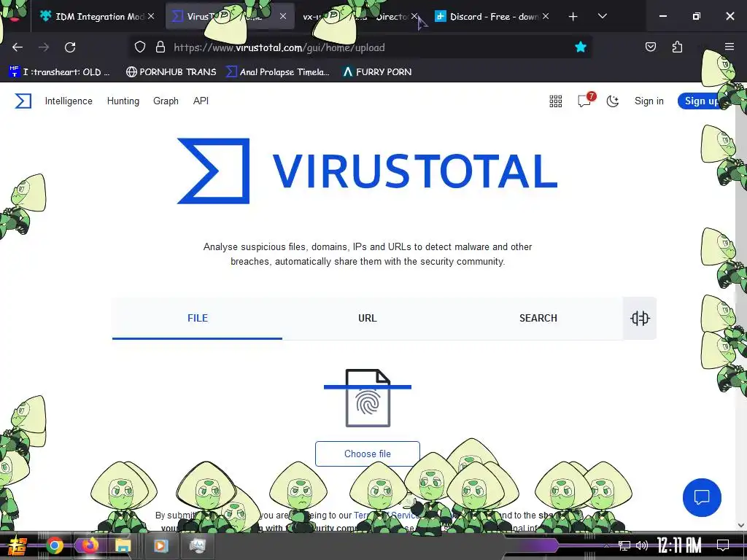Reload the page

(x=70, y=47)
